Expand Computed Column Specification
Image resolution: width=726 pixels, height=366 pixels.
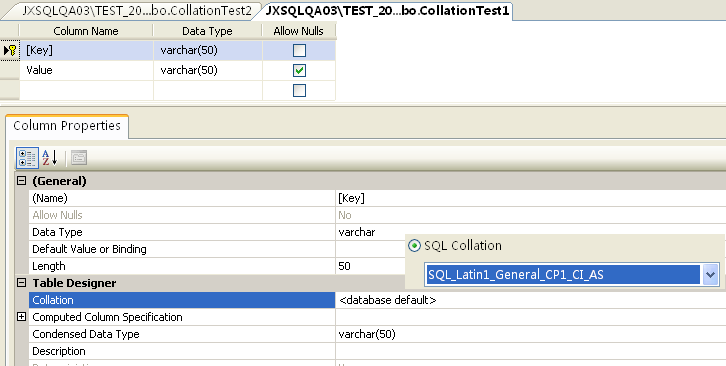(x=21, y=317)
